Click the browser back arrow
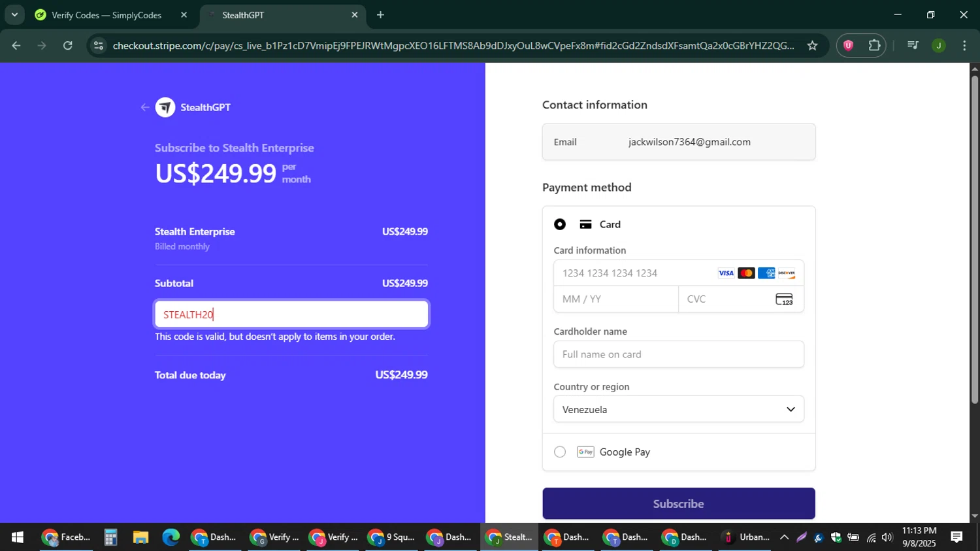 click(16, 45)
